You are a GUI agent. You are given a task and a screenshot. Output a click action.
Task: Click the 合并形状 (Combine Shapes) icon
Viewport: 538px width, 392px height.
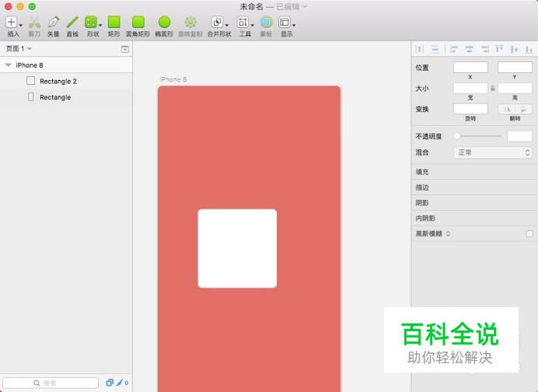(x=217, y=22)
